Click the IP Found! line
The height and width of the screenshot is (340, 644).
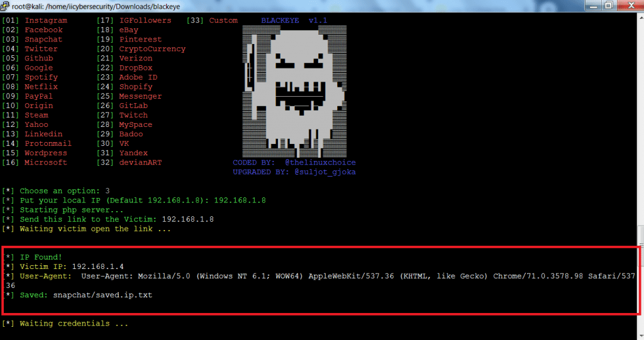[x=33, y=256]
